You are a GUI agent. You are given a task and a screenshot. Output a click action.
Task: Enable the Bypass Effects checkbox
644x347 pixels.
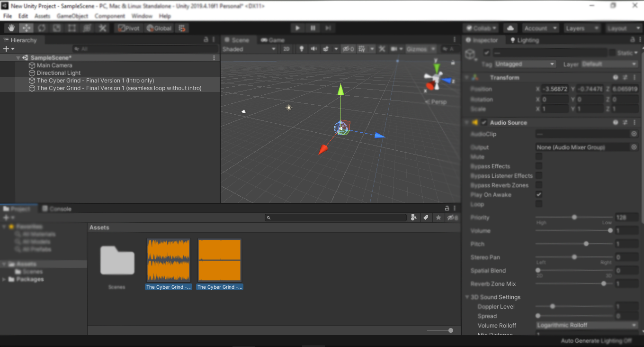(x=539, y=166)
